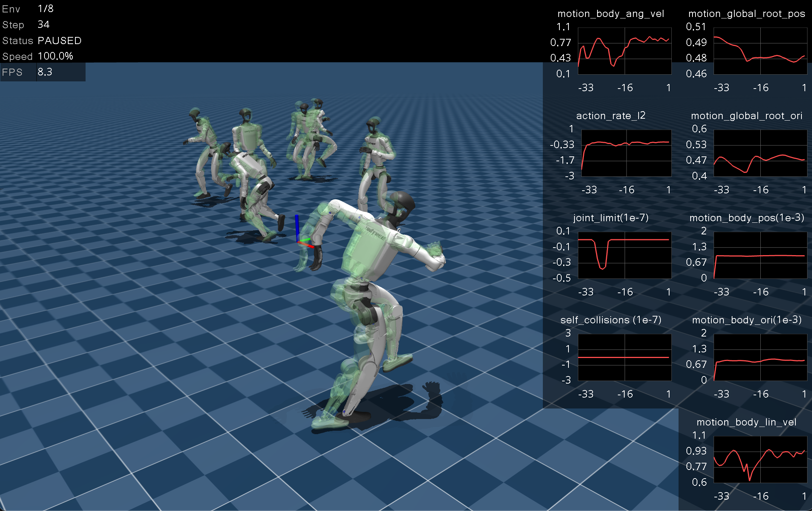
Task: Click the motion_global_root_ori graph
Action: [760, 153]
